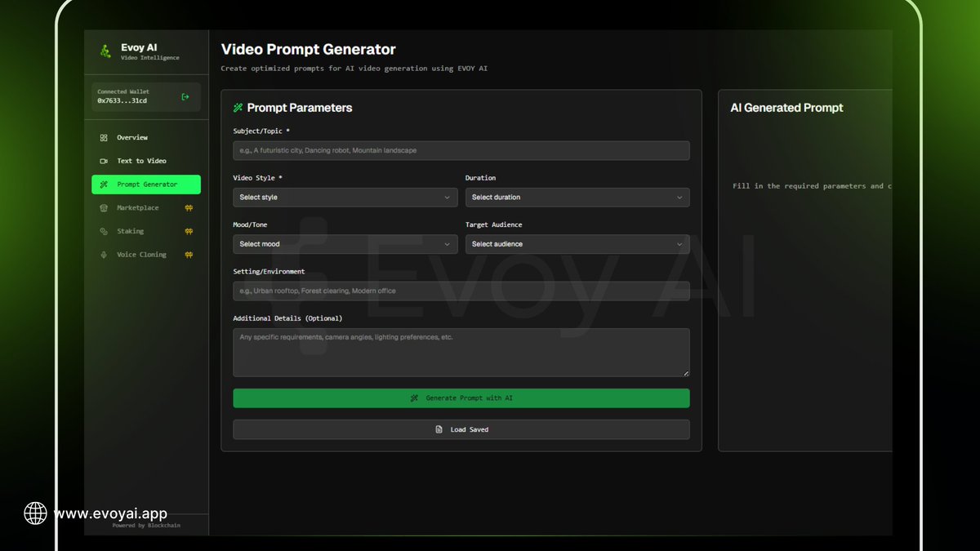
Task: Open the Overview page
Action: point(146,138)
